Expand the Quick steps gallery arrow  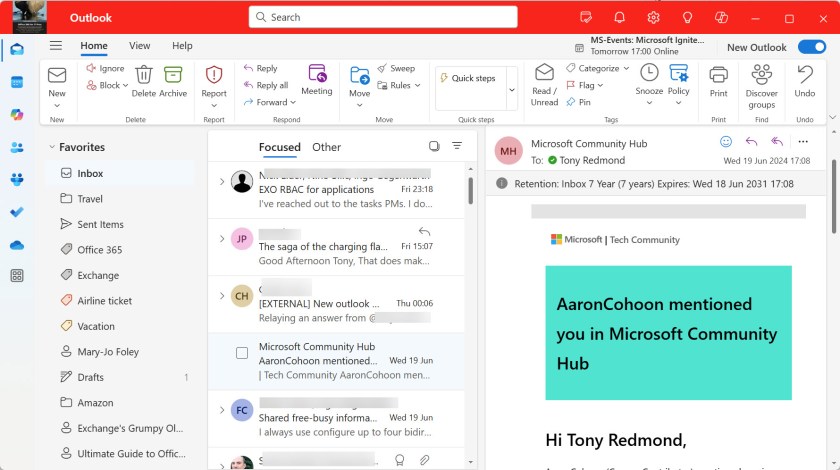[512, 89]
